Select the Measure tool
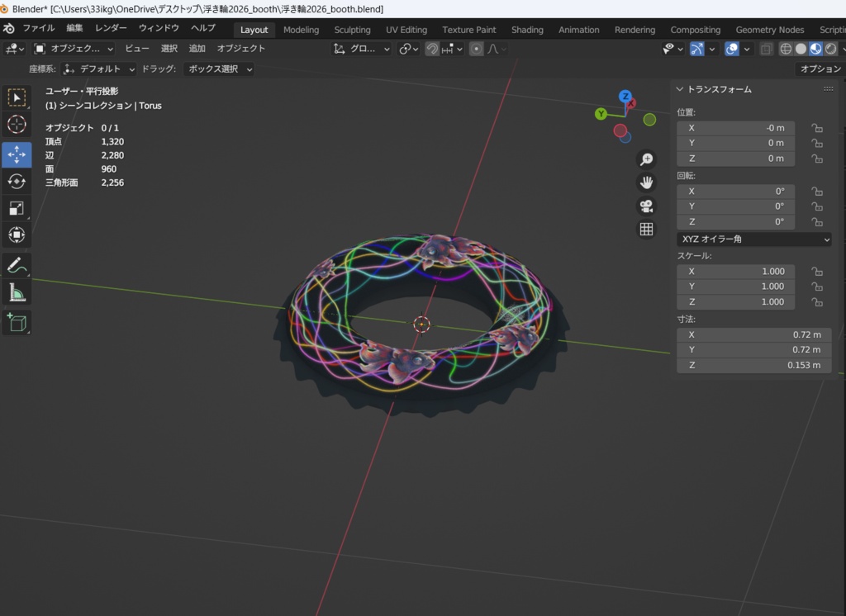The width and height of the screenshot is (846, 616). click(x=17, y=292)
